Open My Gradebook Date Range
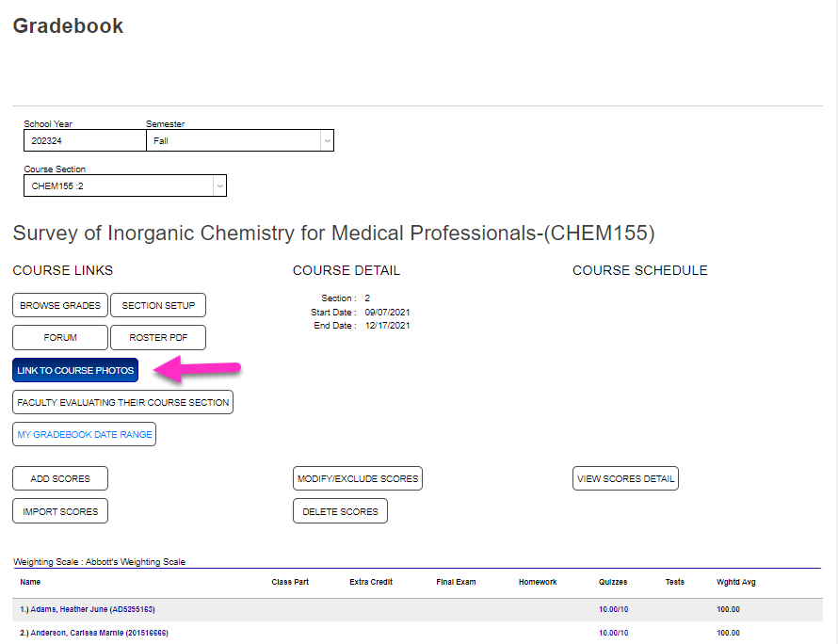This screenshot has width=838, height=644. (x=84, y=434)
